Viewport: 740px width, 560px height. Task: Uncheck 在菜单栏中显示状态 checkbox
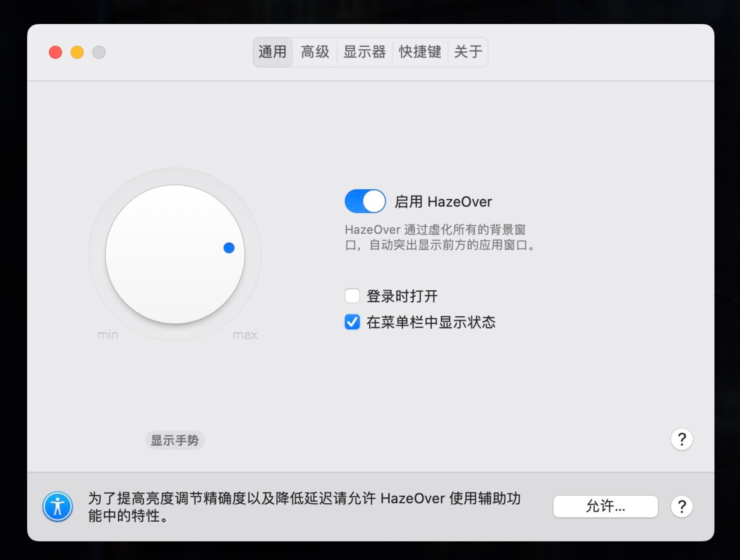pos(352,322)
